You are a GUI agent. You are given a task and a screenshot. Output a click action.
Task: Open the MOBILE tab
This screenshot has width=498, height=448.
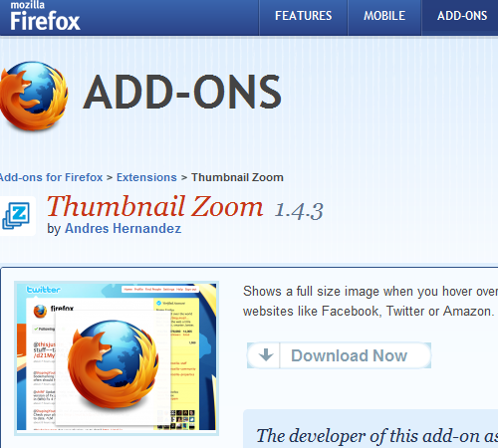click(384, 16)
